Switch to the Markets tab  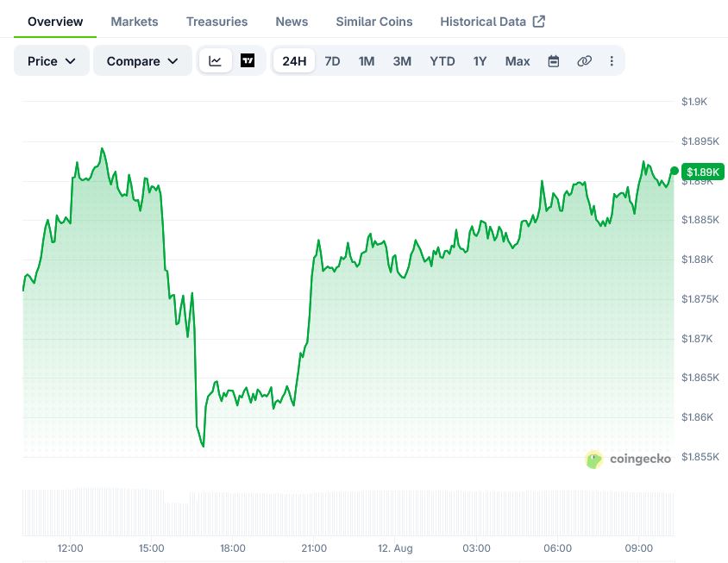(135, 22)
